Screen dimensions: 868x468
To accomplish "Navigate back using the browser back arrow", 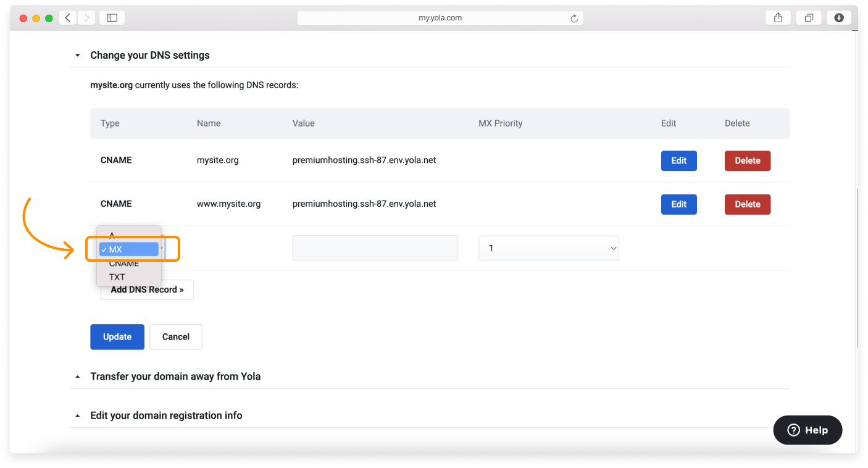I will point(67,17).
